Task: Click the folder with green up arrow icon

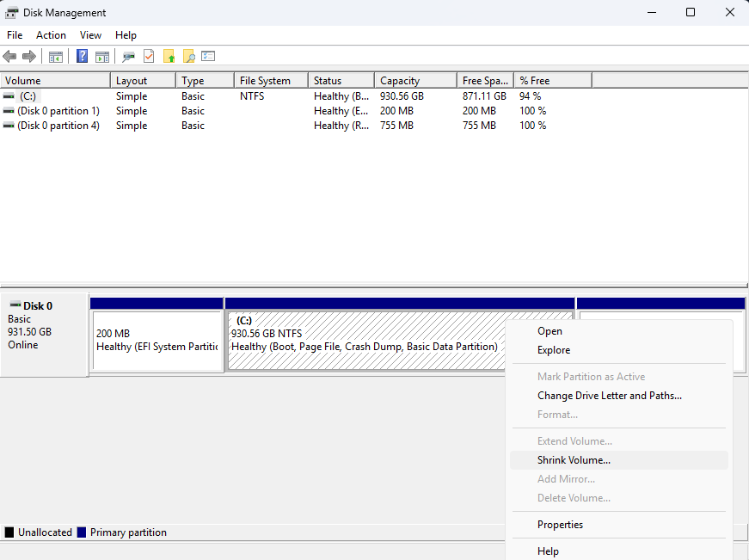Action: (169, 56)
